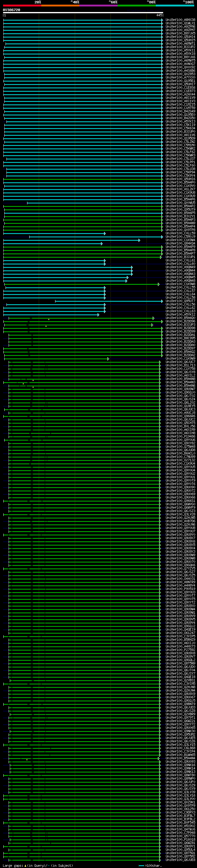The image size is (197, 868).
Task: Click the arrowhead ending the UniRef100_C0LL59 alignment
Action: [x=105, y=233]
